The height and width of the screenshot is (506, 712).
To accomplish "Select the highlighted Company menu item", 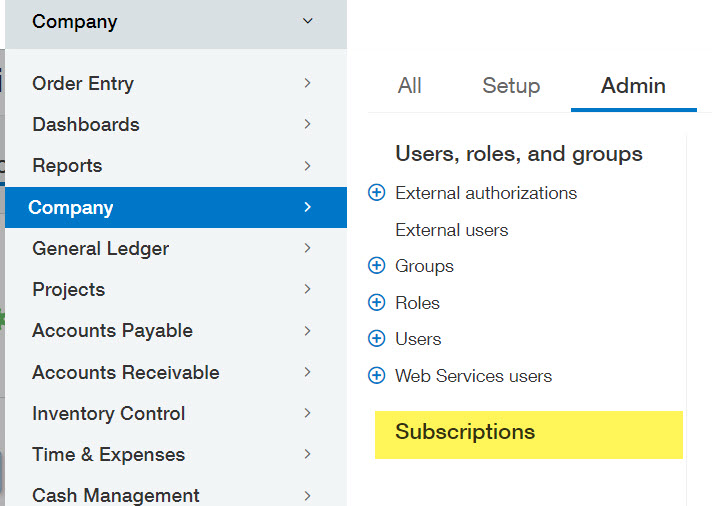I will point(71,208).
